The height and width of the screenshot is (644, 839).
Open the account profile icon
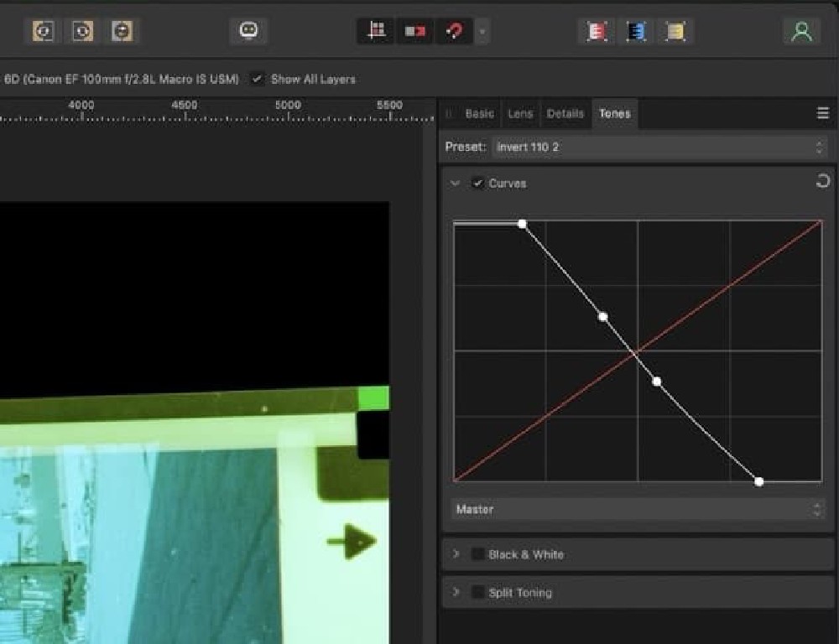(x=801, y=32)
